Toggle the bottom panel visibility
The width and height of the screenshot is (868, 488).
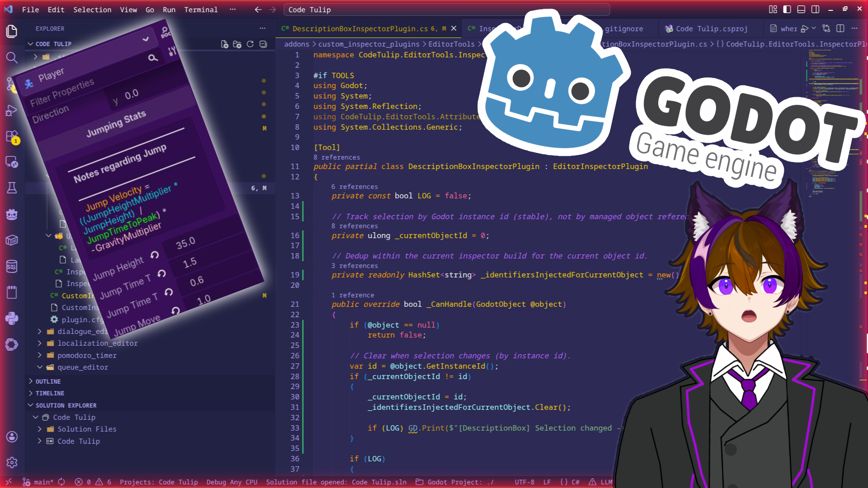801,9
